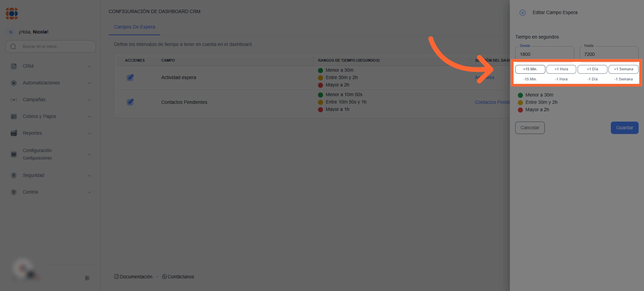Click the Campañas broadcast icon

pos(14,100)
